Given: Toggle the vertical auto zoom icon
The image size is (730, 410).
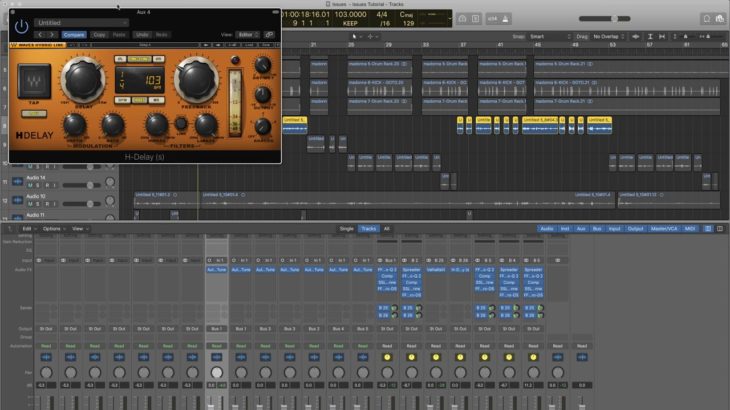Looking at the screenshot, I should tap(650, 36).
